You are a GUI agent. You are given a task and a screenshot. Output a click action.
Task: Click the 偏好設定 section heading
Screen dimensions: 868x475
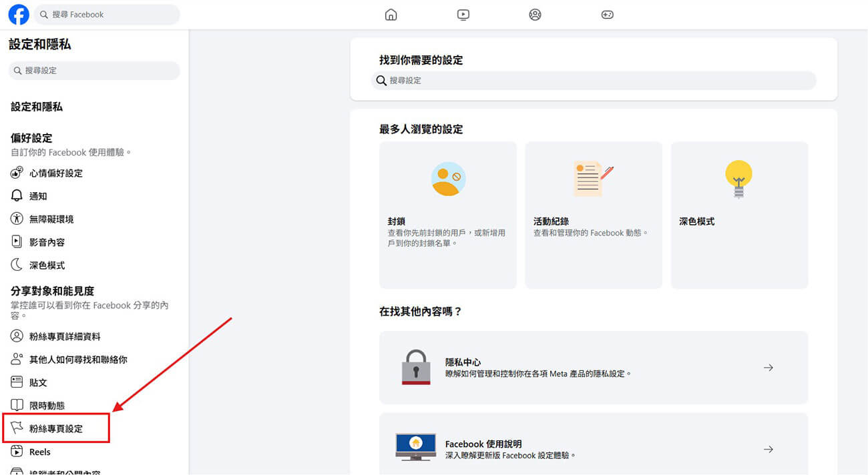coord(31,138)
